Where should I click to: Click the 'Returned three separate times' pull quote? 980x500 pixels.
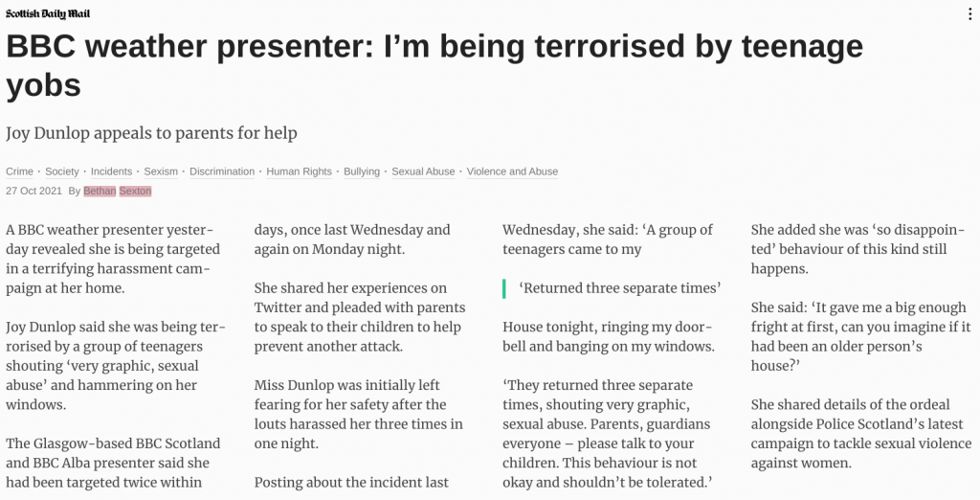pos(619,288)
